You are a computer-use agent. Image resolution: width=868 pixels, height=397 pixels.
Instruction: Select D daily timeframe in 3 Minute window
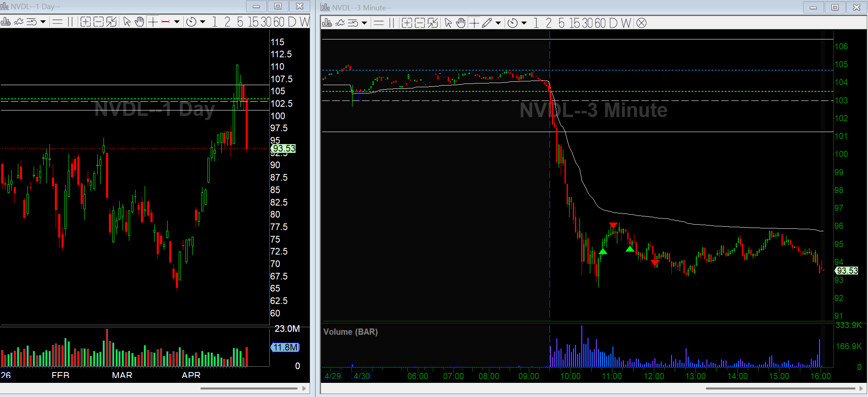pyautogui.click(x=614, y=23)
